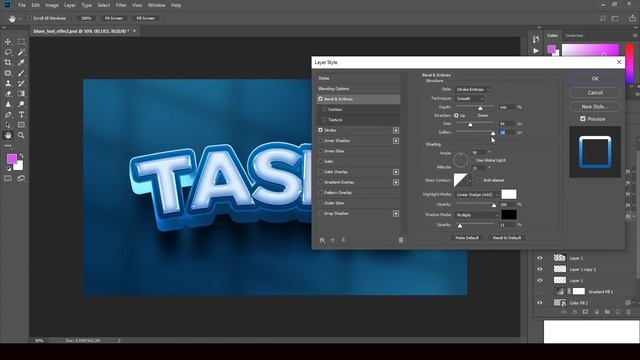Open the Highlight Mode dropdown

coord(477,195)
